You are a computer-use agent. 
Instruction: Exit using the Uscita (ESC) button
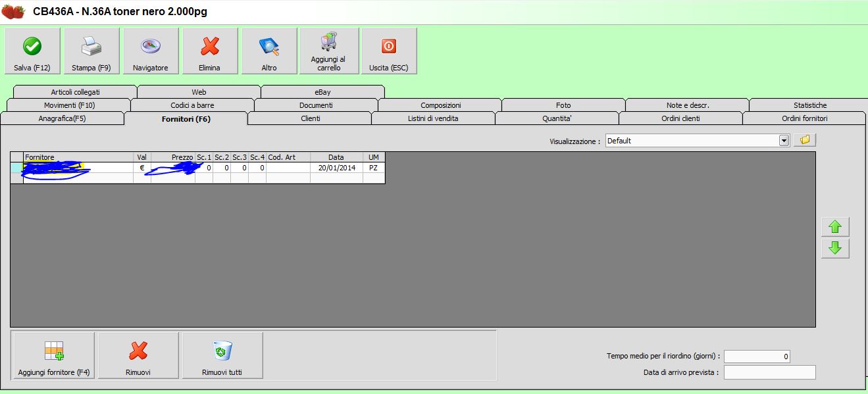tap(389, 51)
